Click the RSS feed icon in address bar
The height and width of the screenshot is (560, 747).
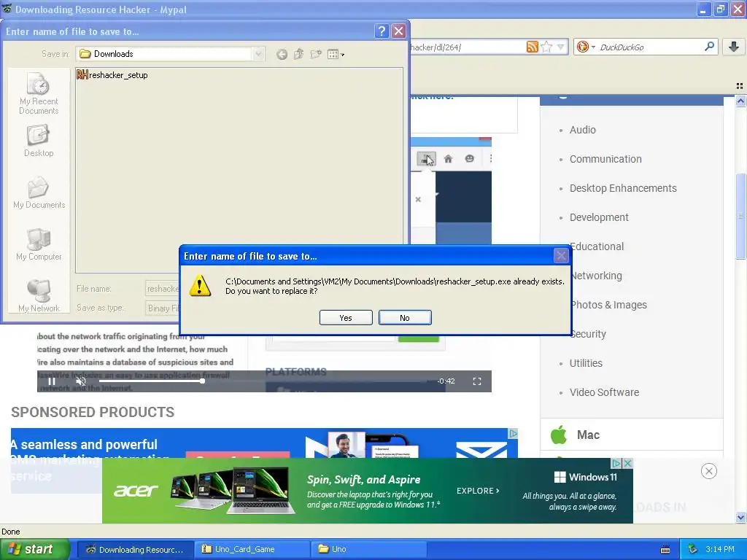[532, 47]
